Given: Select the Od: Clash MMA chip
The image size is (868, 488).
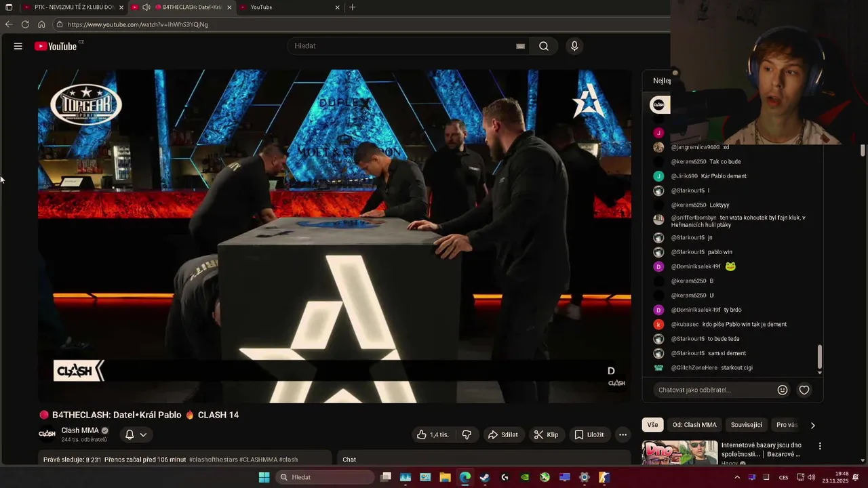Looking at the screenshot, I should click(x=694, y=425).
